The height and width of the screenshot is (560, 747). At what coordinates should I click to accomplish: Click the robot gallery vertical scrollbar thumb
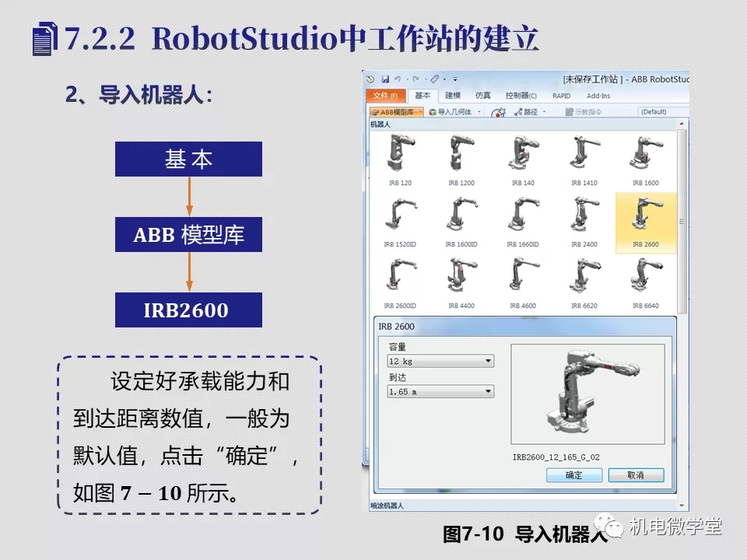[682, 221]
